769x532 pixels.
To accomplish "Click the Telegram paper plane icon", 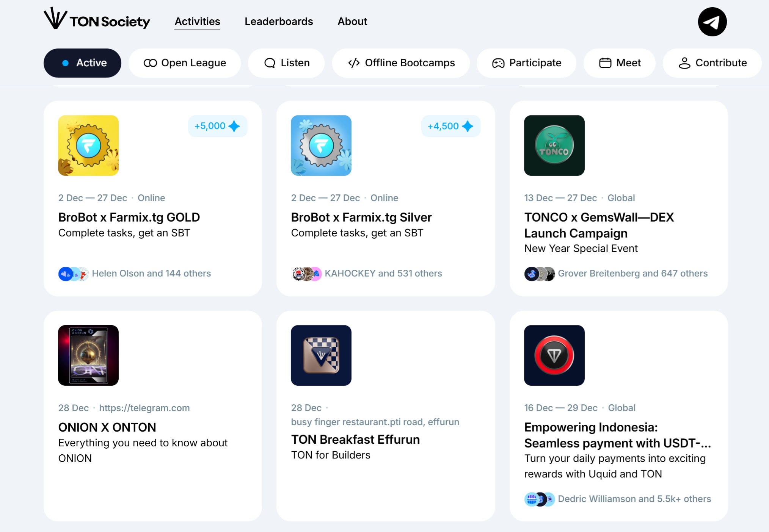I will click(712, 22).
